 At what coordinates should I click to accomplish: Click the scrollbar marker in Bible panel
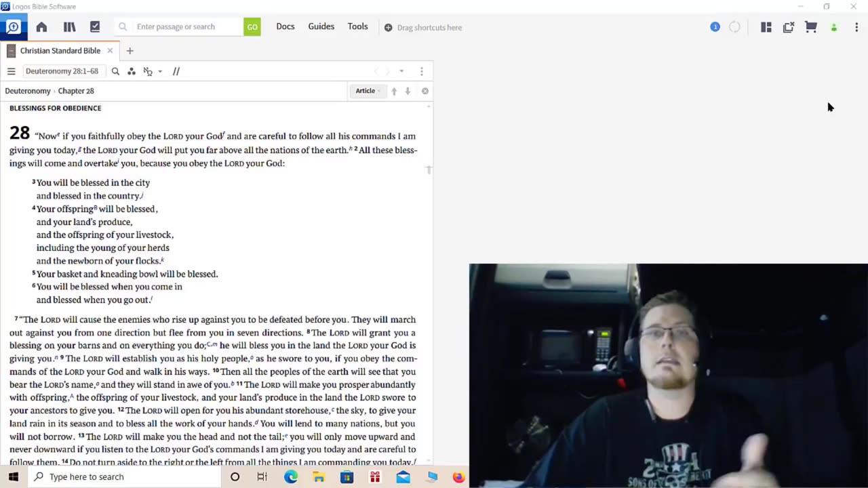pos(429,169)
